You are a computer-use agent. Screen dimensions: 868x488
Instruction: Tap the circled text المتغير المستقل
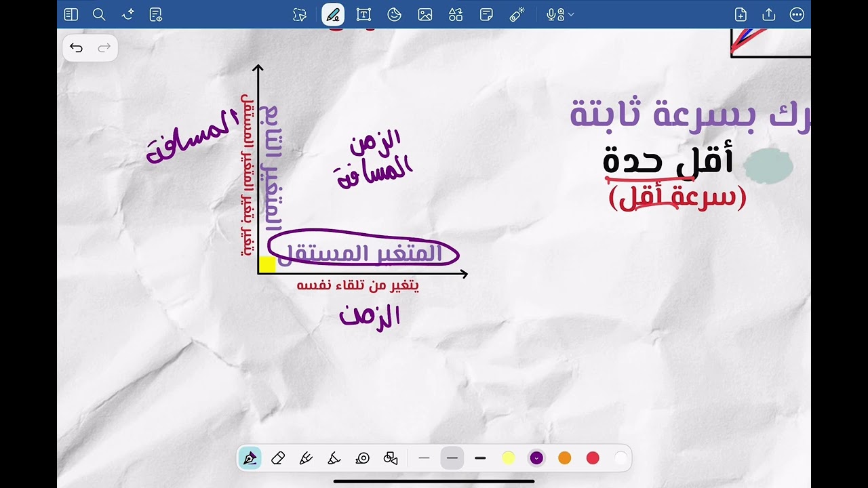[x=361, y=253]
